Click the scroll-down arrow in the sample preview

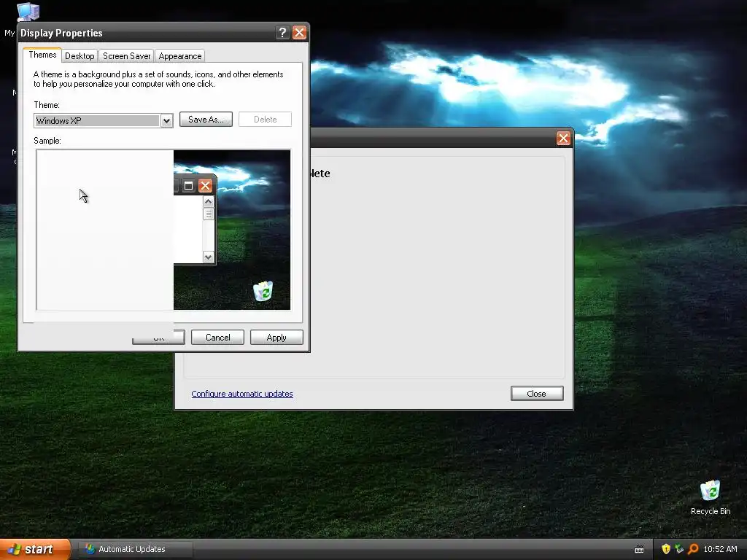(x=208, y=257)
